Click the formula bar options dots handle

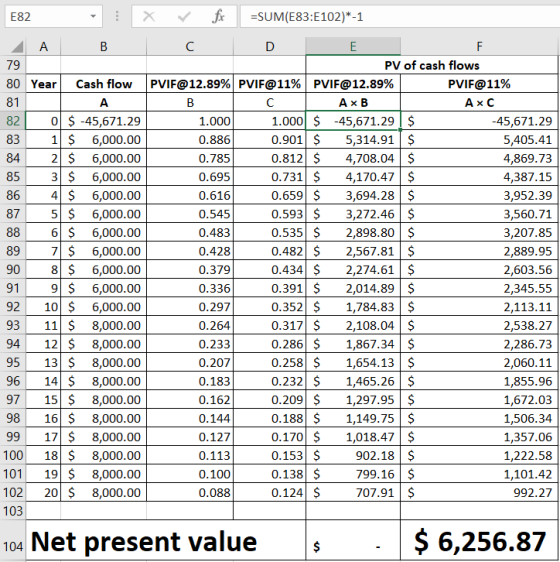click(117, 16)
